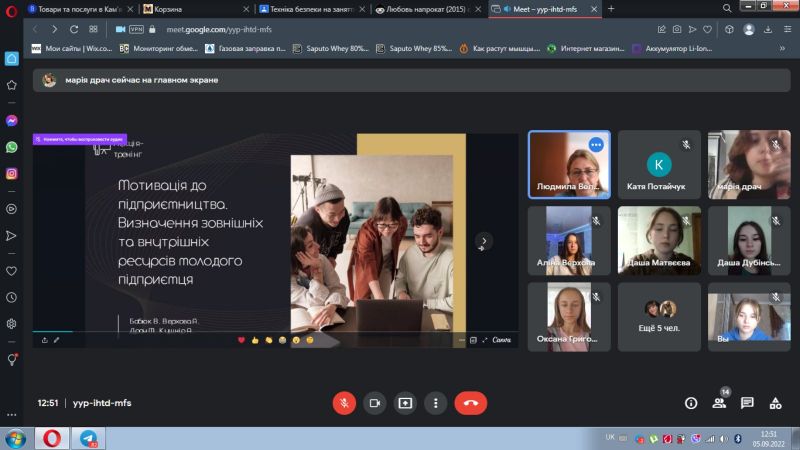Image resolution: width=800 pixels, height=450 pixels.
Task: Open Meet's three-dot more options menu
Action: (x=435, y=403)
